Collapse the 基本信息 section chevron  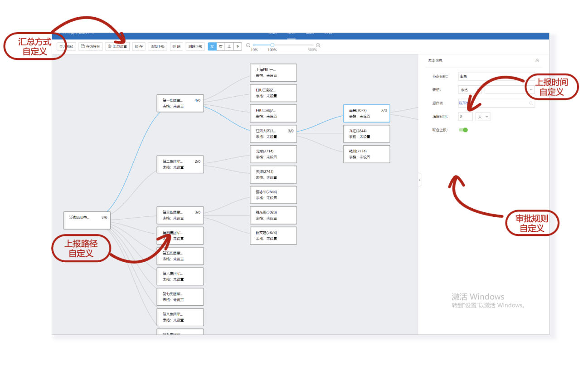537,60
